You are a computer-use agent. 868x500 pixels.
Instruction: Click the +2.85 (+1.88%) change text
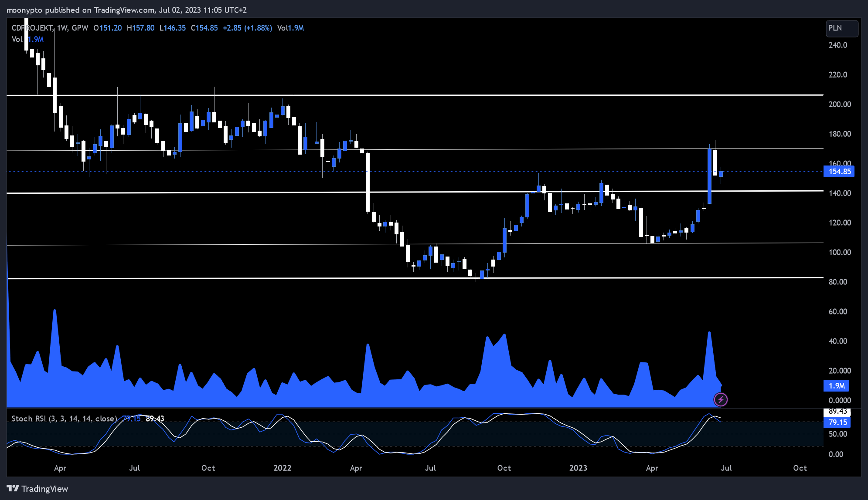(x=247, y=28)
